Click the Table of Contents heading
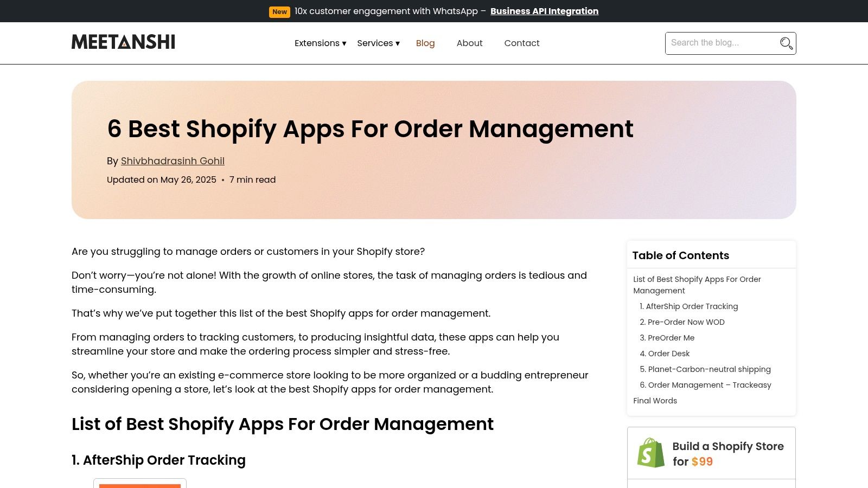The image size is (868, 488). (680, 255)
